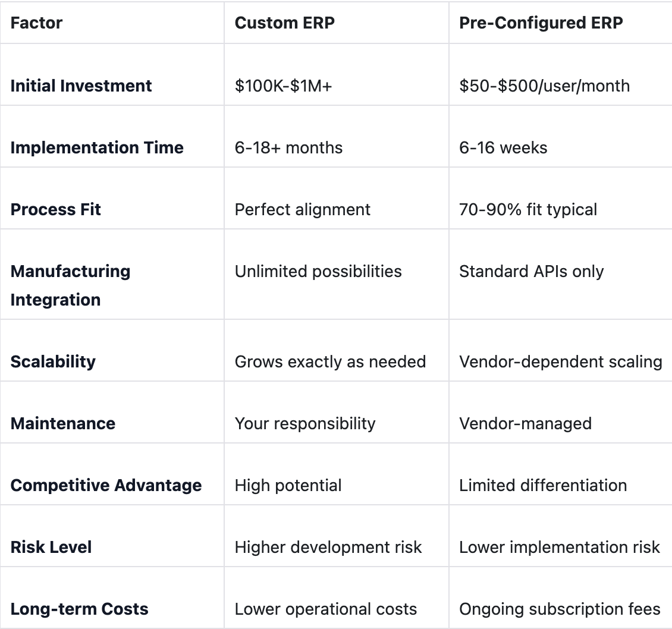The image size is (672, 629).
Task: Click the Custom ERP column header
Action: (284, 23)
